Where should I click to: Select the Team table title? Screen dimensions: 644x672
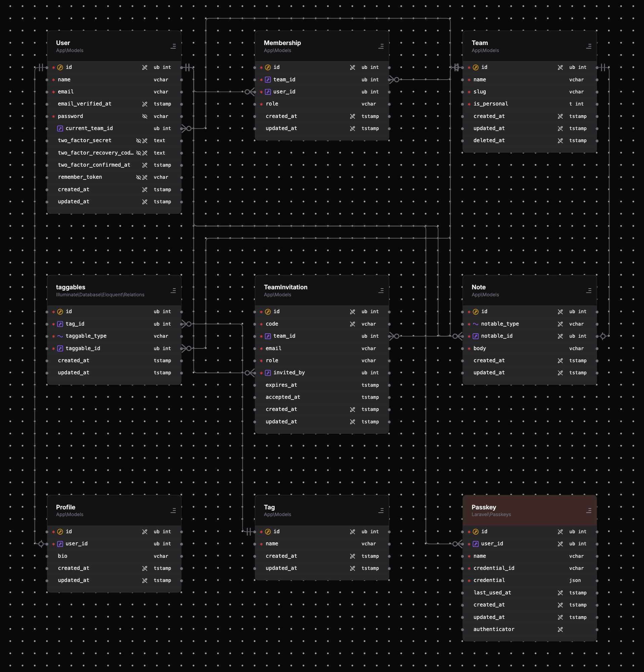[x=480, y=43]
